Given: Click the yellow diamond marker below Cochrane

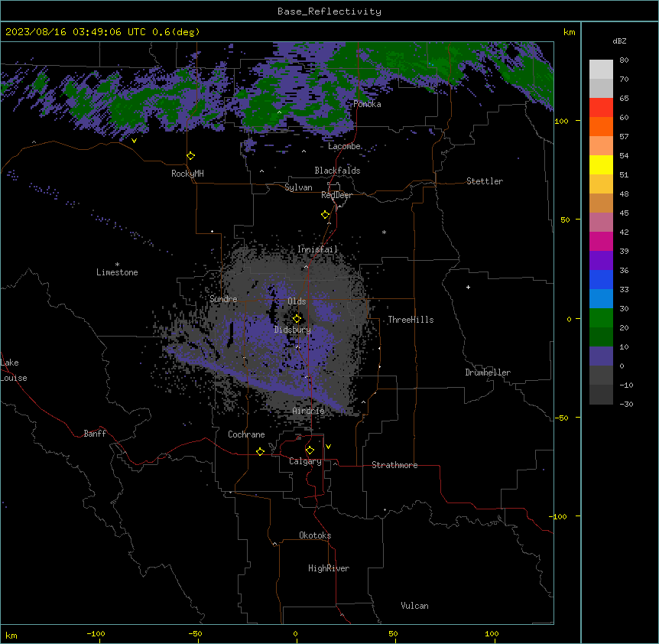Looking at the screenshot, I should click(260, 451).
